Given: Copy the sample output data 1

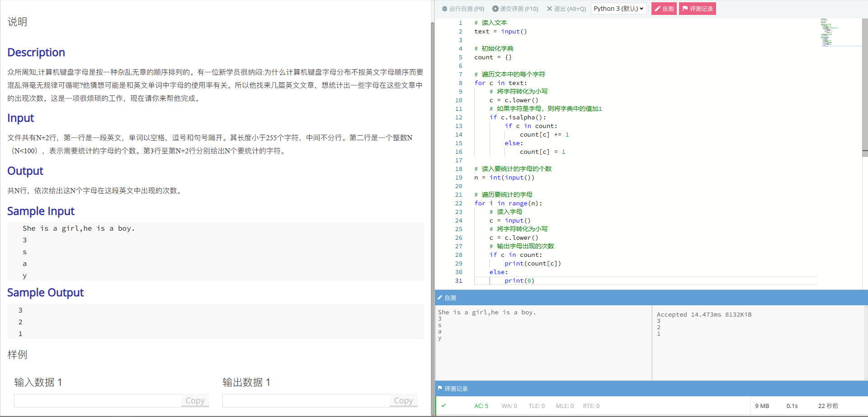Looking at the screenshot, I should point(403,400).
